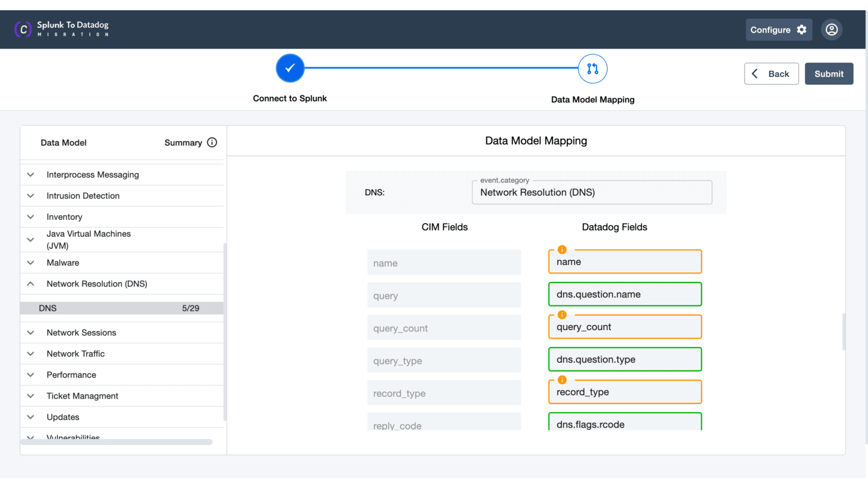Click the Datadog field containing 'name'
Image resolution: width=868 pixels, height=489 pixels.
[x=625, y=261]
